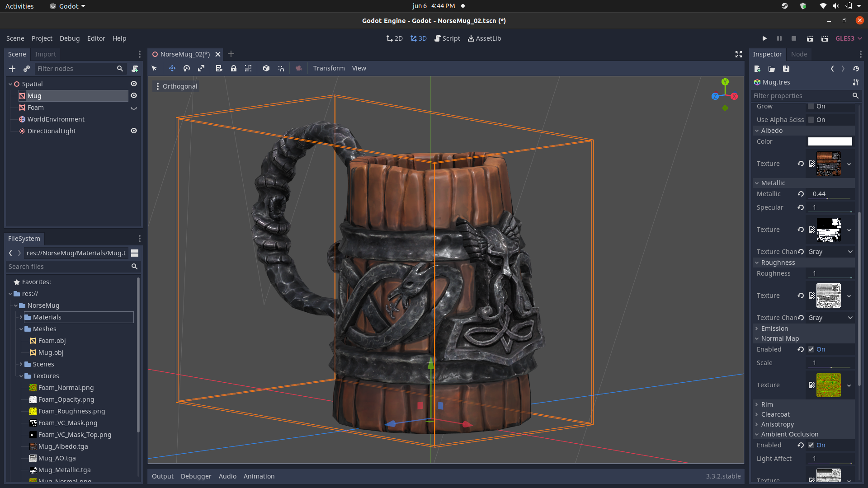
Task: Expand the Emission section
Action: tap(774, 328)
